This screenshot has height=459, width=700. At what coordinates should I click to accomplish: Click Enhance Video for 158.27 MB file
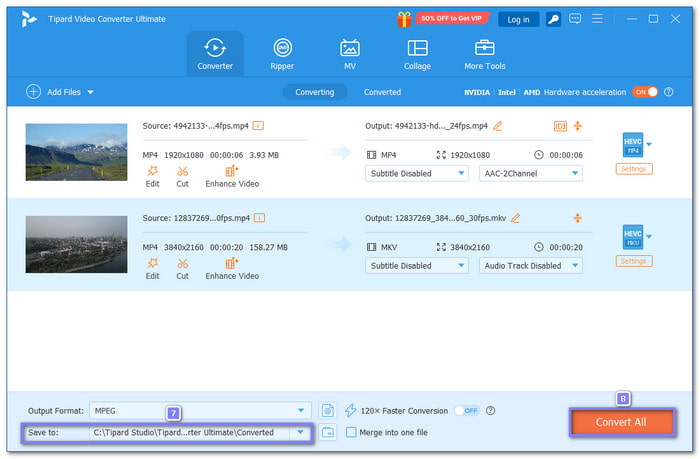[x=232, y=269]
